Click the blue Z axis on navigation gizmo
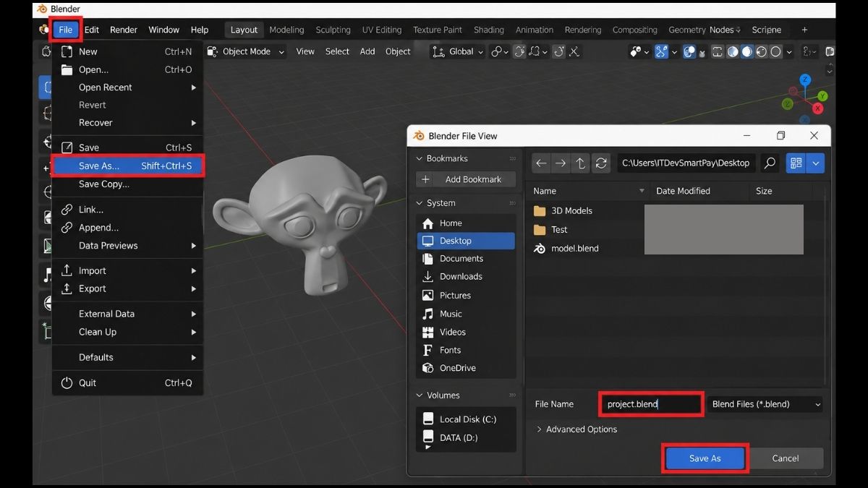The height and width of the screenshot is (488, 868). pyautogui.click(x=805, y=80)
